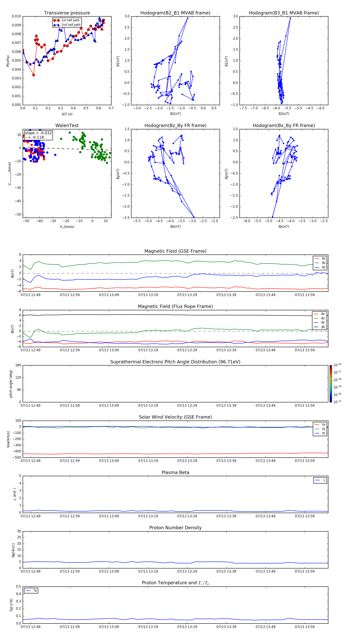Click the "Bx(nT)" x-axis label

click(284, 227)
